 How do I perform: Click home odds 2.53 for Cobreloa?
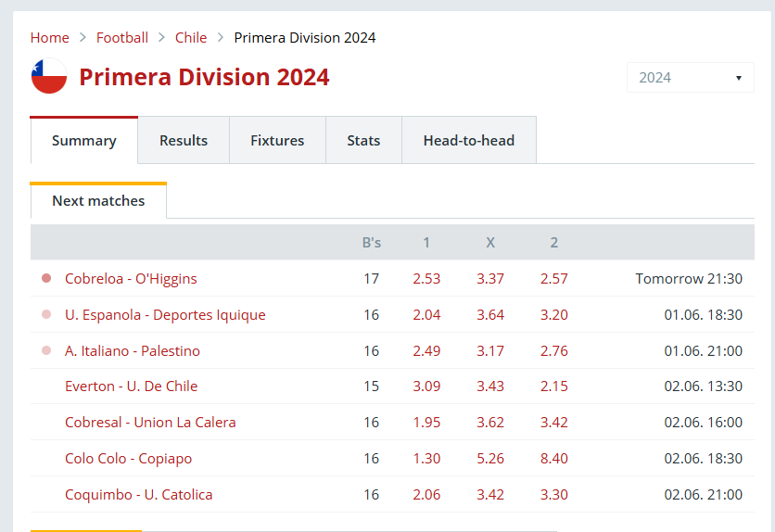426,279
